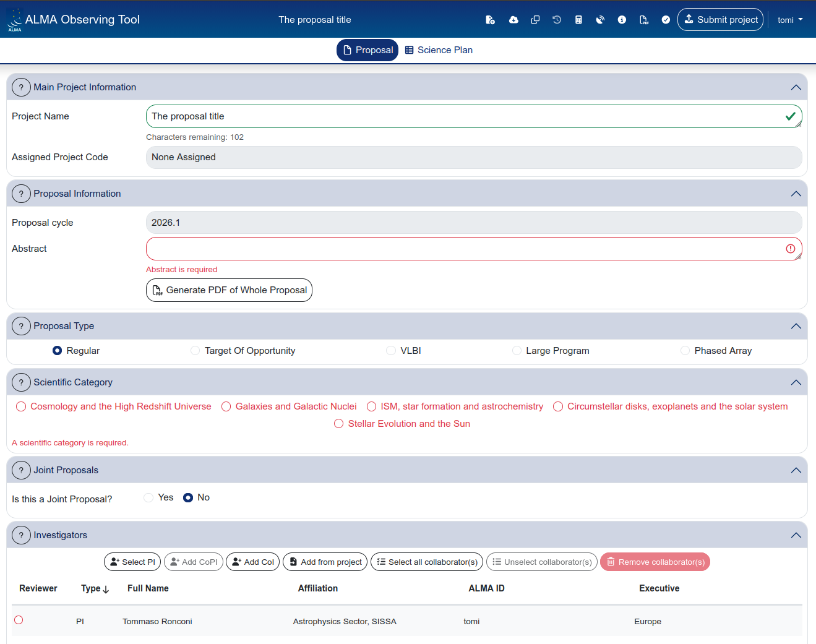Viewport: 816px width, 644px height.
Task: Click the header PDF export icon
Action: click(644, 20)
